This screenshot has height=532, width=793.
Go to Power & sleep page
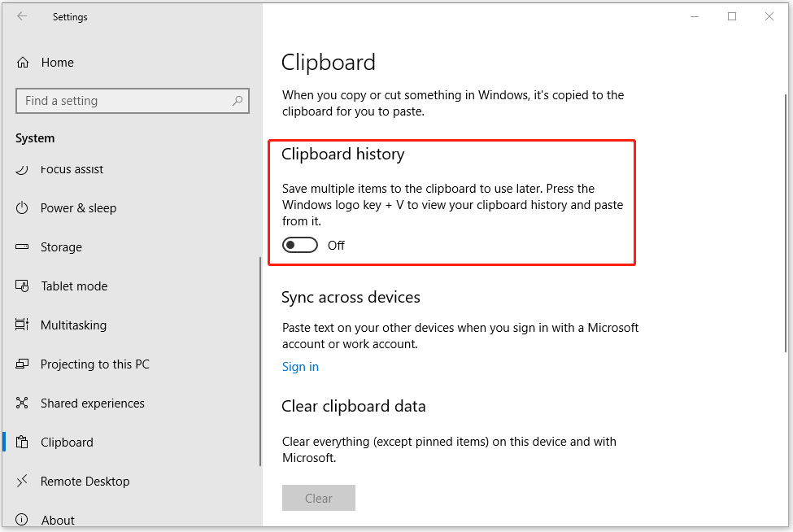click(x=78, y=208)
